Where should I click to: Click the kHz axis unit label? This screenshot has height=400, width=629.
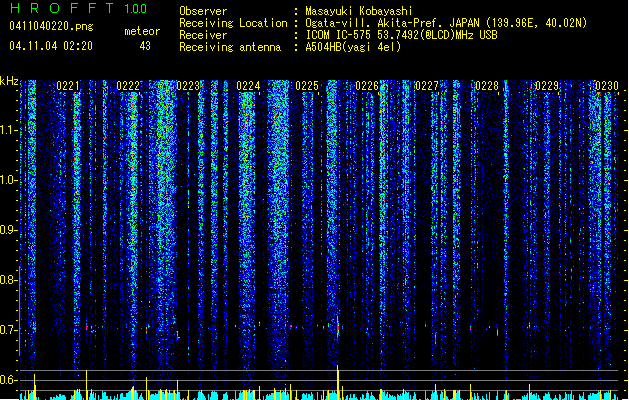[x=9, y=81]
